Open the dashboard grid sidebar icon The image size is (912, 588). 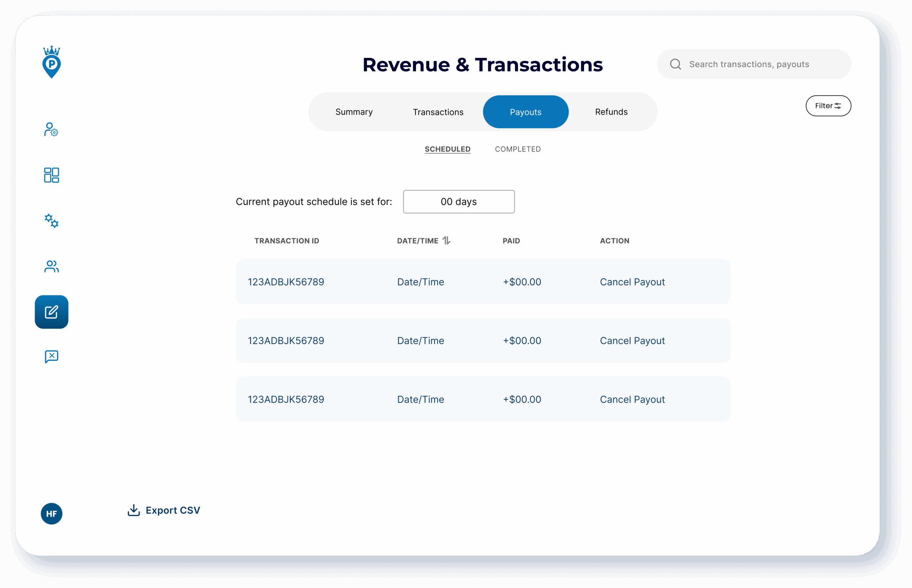coord(51,175)
